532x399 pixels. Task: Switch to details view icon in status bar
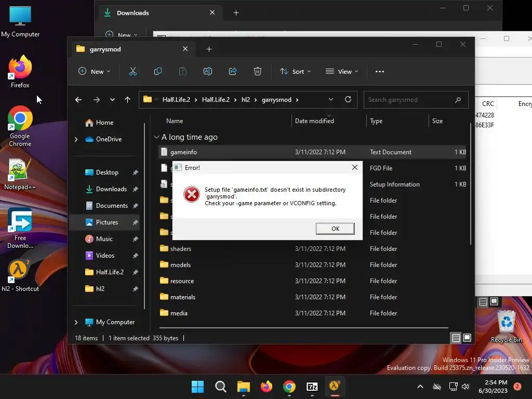pyautogui.click(x=456, y=338)
